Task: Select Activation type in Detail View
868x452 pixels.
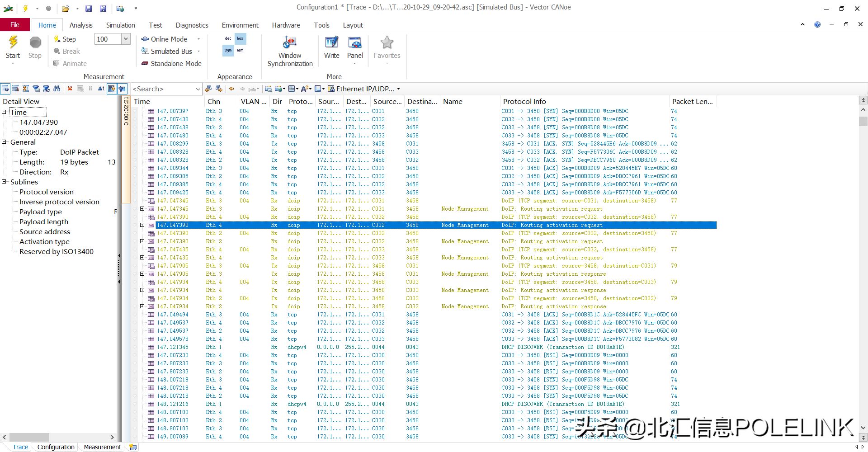Action: point(44,241)
